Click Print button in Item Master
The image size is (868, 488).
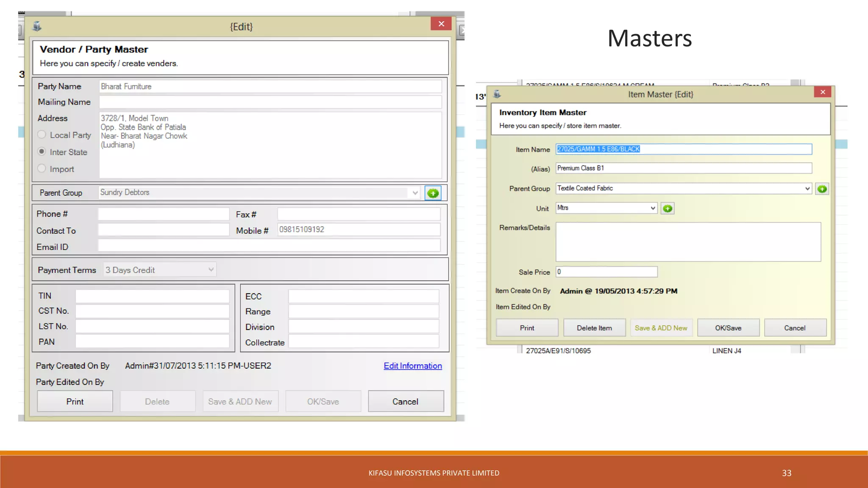click(x=527, y=328)
